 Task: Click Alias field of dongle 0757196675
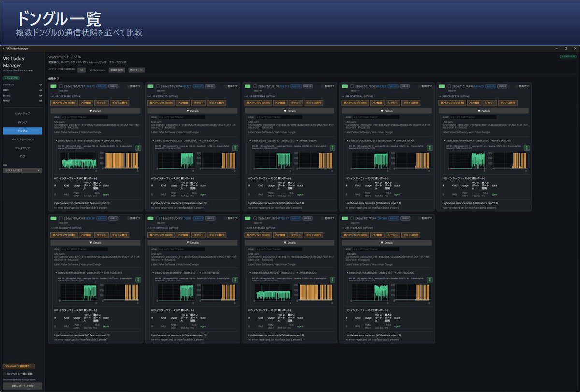84,117
